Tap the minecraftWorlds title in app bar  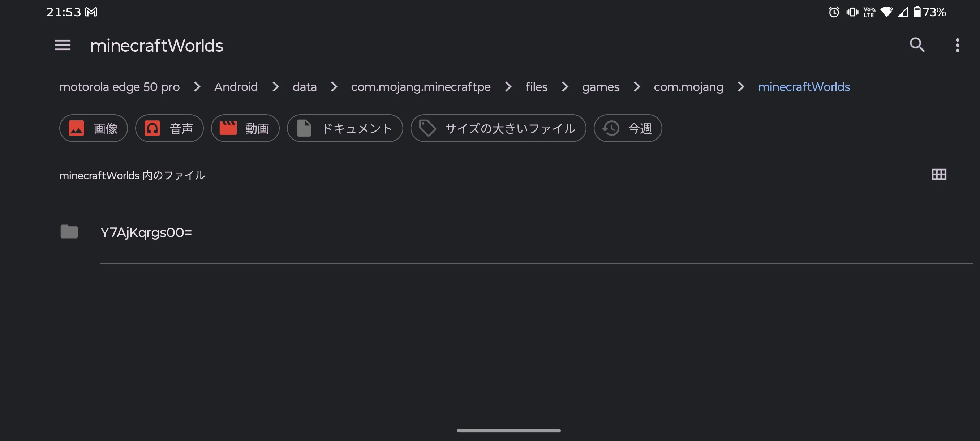click(x=157, y=45)
